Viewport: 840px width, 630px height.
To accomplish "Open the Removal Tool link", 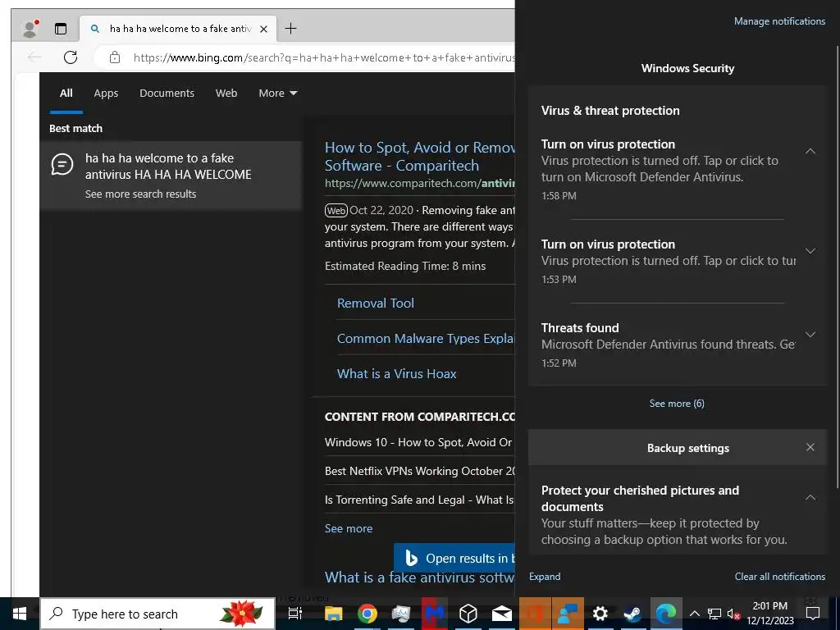I will (x=376, y=304).
